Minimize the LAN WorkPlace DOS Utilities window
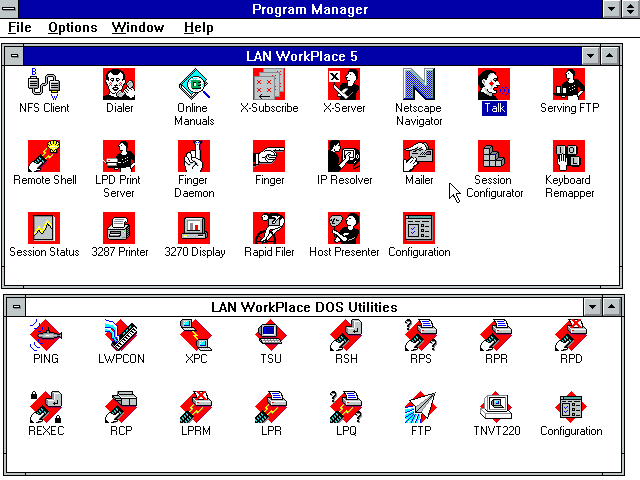This screenshot has width=640, height=480. (x=592, y=307)
